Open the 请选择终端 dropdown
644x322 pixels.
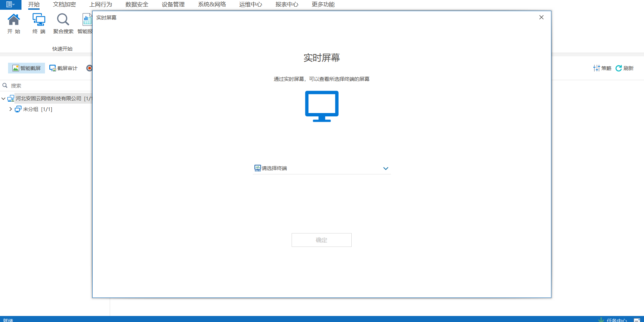(321, 168)
